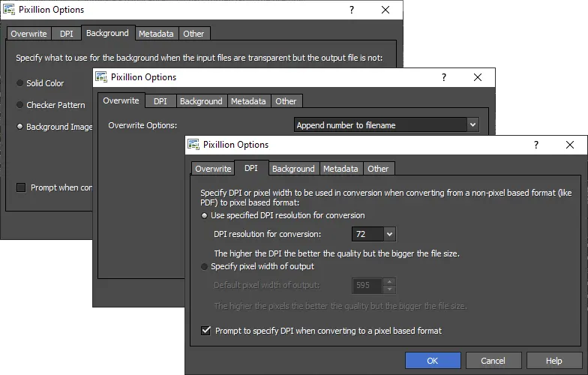588x375 pixels.
Task: Click the help question mark in front window
Action: [536, 145]
